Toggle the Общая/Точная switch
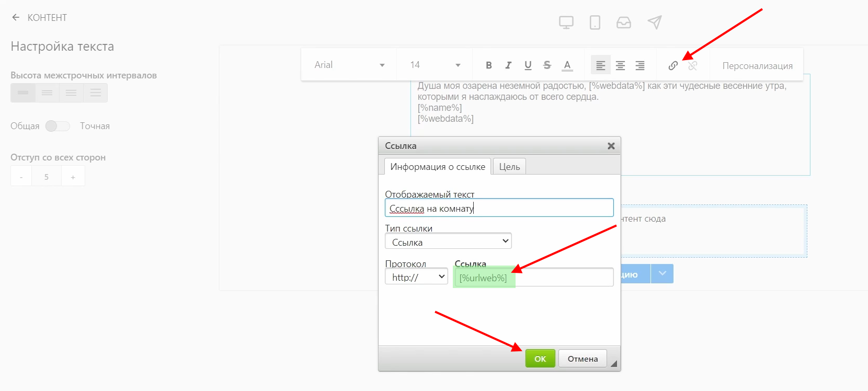Image resolution: width=868 pixels, height=391 pixels. coord(58,126)
